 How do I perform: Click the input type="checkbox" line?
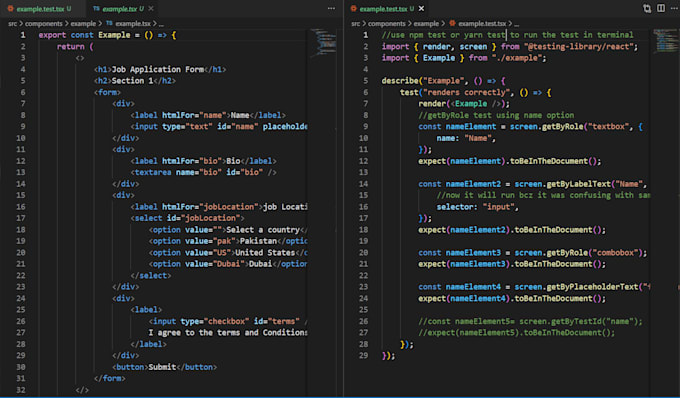[228, 321]
